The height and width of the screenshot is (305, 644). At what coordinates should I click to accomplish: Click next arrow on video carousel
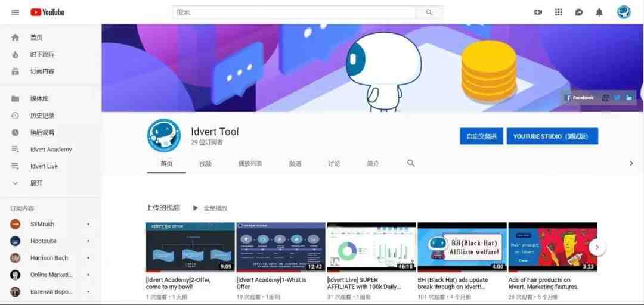tap(597, 247)
